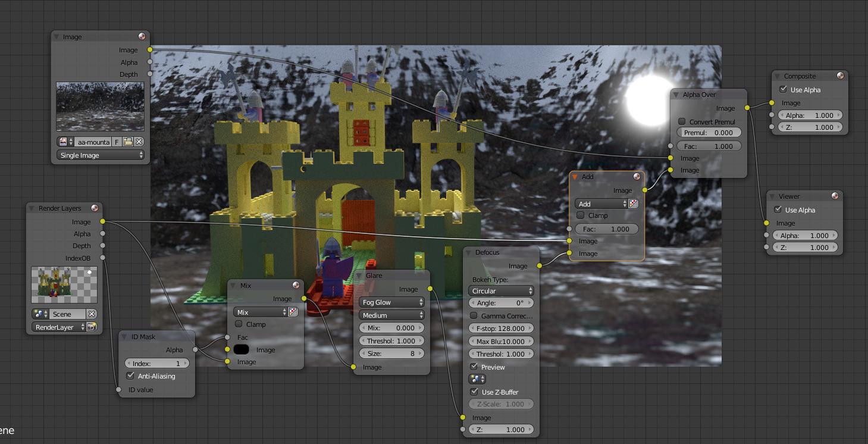
Task: Collapse the Image node with its triangle
Action: 57,37
